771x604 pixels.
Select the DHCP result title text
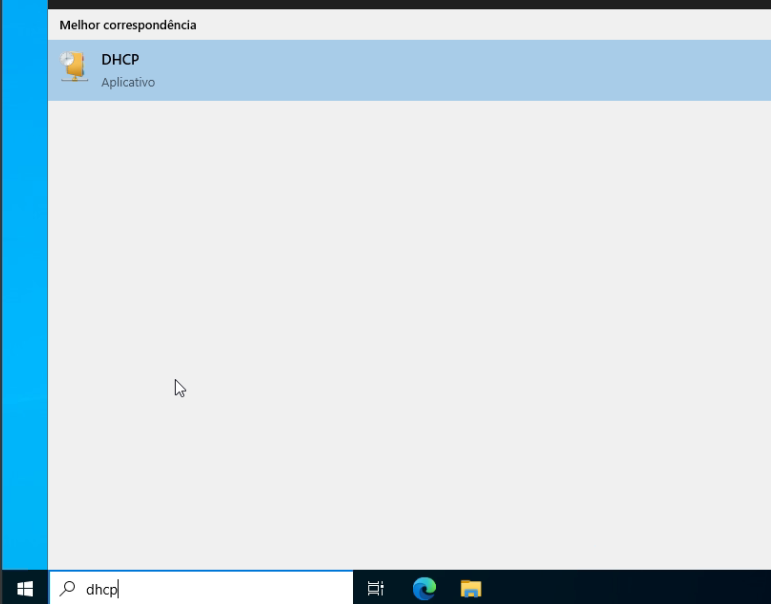click(x=120, y=60)
